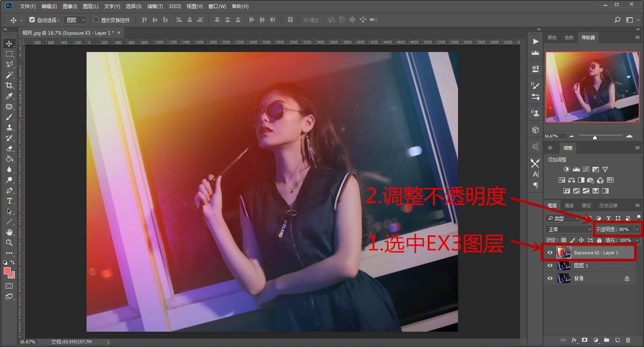Create a new layer group
644x347 pixels.
tap(607, 340)
